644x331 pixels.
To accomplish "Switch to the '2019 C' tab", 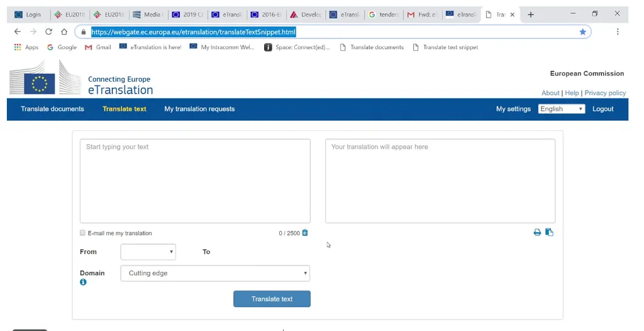I will (187, 14).
